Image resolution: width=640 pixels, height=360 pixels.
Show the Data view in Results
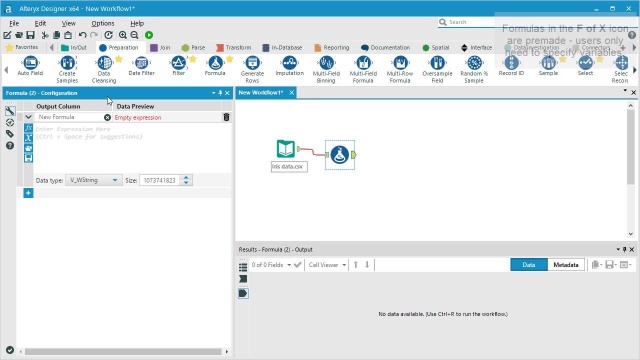529,265
